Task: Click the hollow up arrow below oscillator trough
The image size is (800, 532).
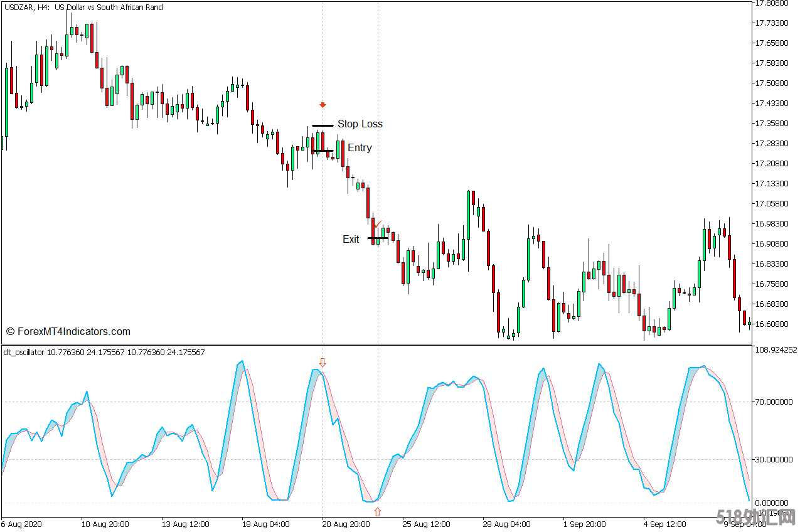Action: pos(377,512)
